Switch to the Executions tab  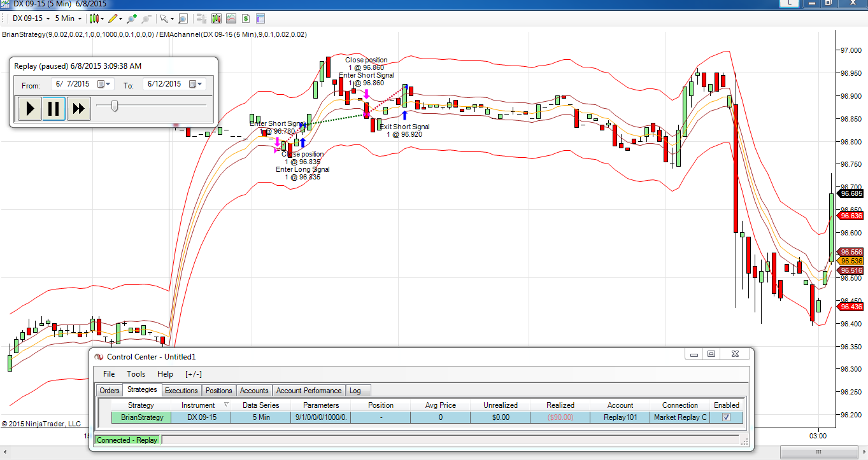tap(181, 391)
